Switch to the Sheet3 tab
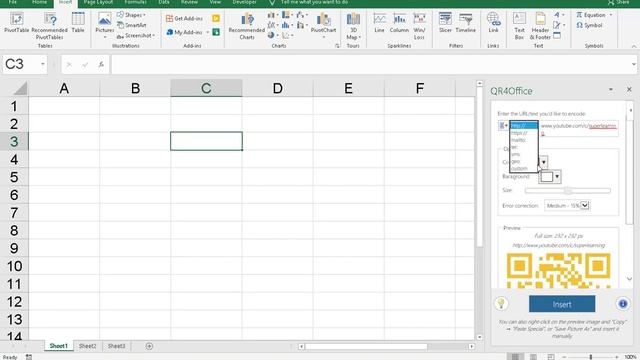Image resolution: width=640 pixels, height=360 pixels. click(x=116, y=346)
